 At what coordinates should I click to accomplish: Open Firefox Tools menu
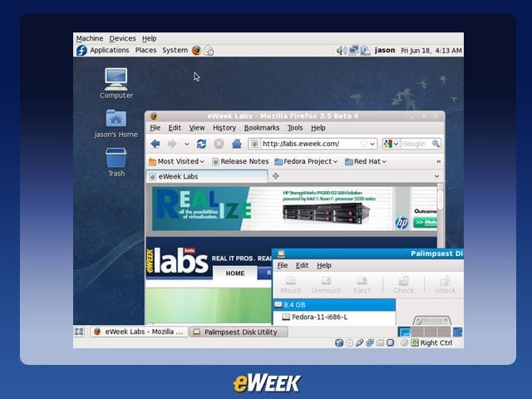[x=295, y=128]
